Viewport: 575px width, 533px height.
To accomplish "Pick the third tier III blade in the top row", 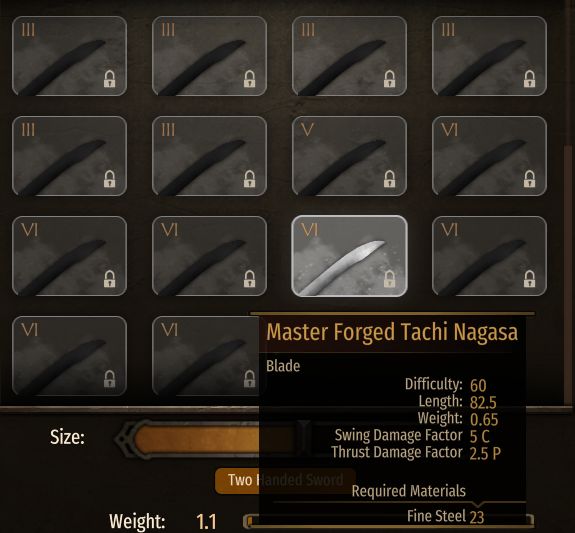I will [349, 56].
